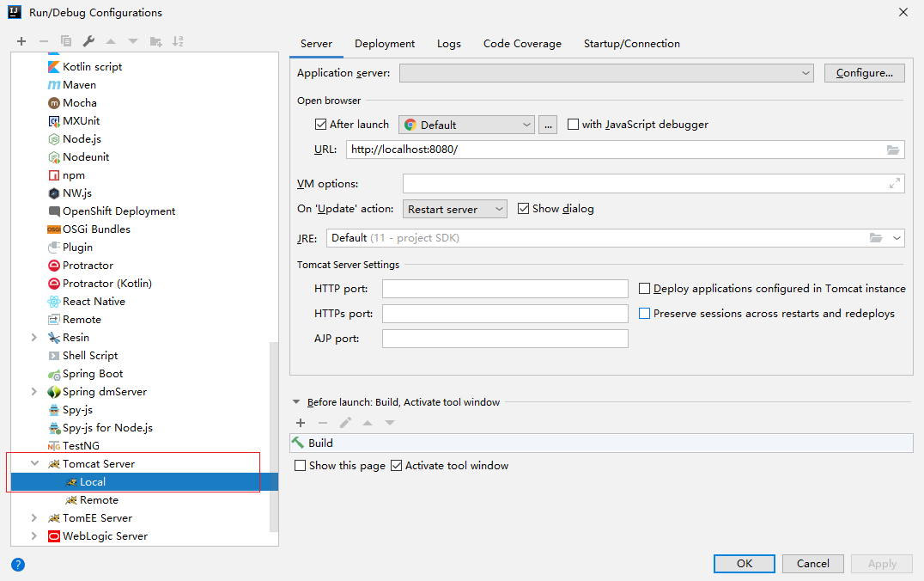Open the Startup/Connection tab
924x581 pixels.
(x=632, y=44)
